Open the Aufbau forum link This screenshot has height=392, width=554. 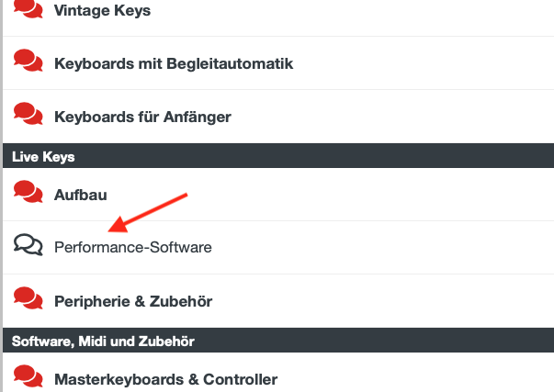tap(80, 195)
